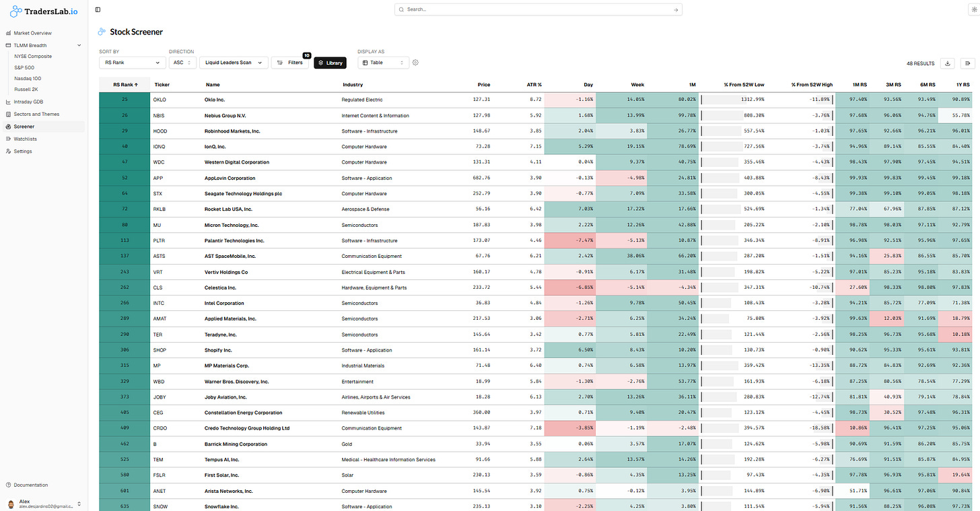Screen dimensions: 980x511
Task: Expand the account menu chevron by Alex
Action: pos(79,504)
